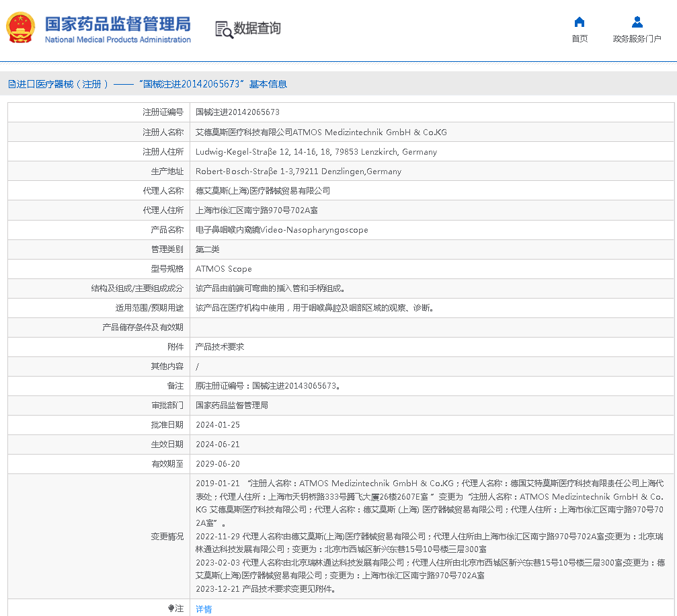Click the national emblem logo

click(x=20, y=28)
